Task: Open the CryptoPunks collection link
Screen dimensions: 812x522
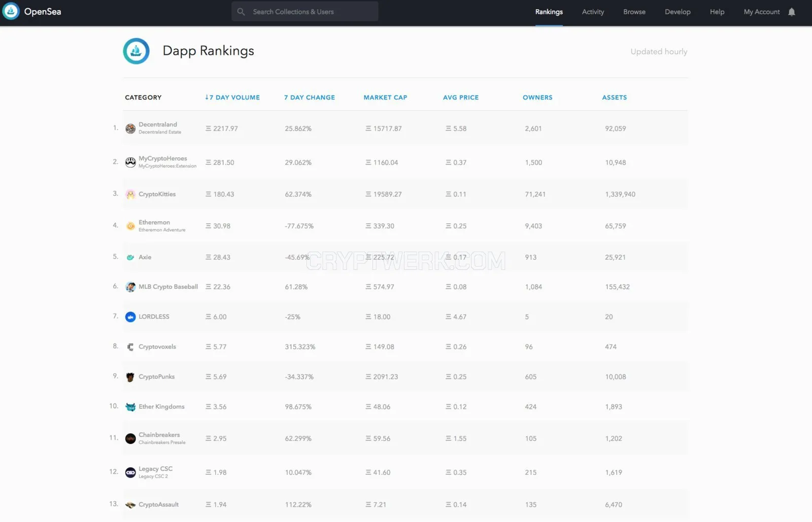Action: (x=157, y=377)
